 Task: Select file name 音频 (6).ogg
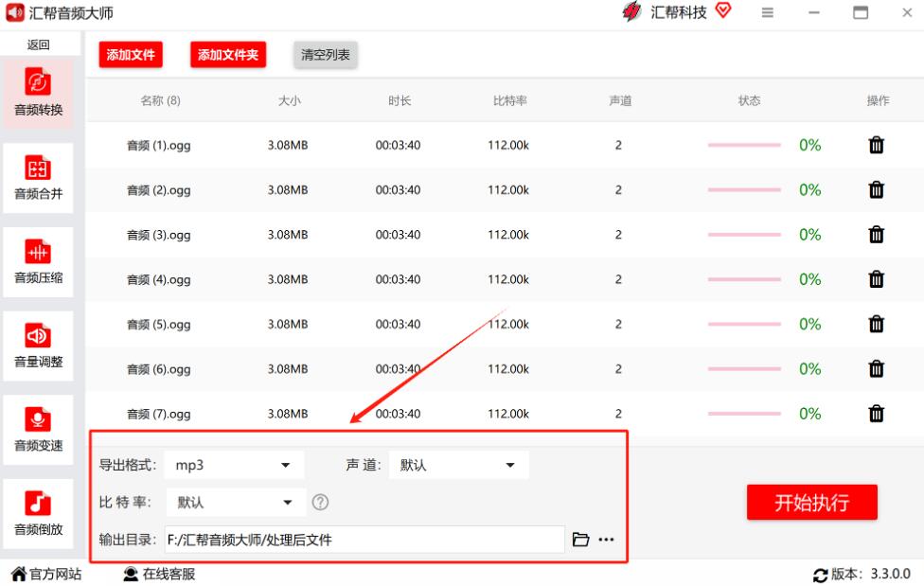click(x=159, y=369)
